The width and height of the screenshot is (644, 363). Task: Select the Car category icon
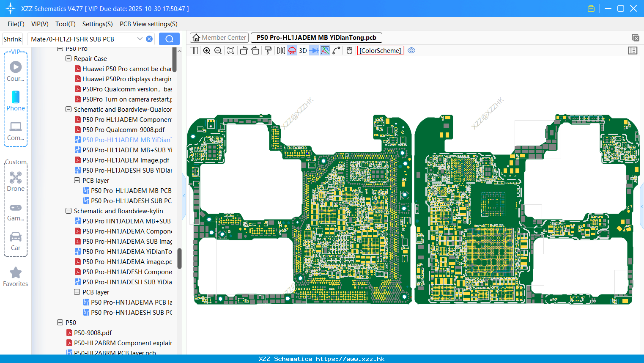click(16, 241)
